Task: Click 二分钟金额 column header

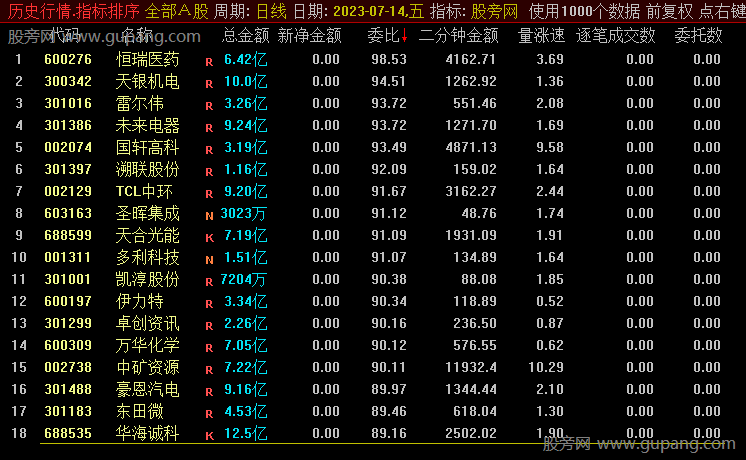Action: pyautogui.click(x=459, y=35)
